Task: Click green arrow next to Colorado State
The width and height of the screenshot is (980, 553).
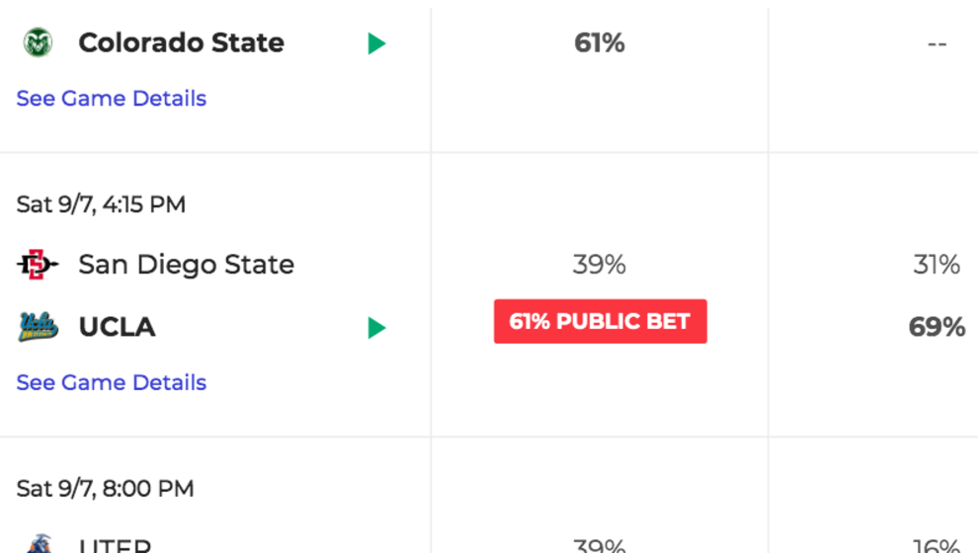Action: (x=376, y=43)
